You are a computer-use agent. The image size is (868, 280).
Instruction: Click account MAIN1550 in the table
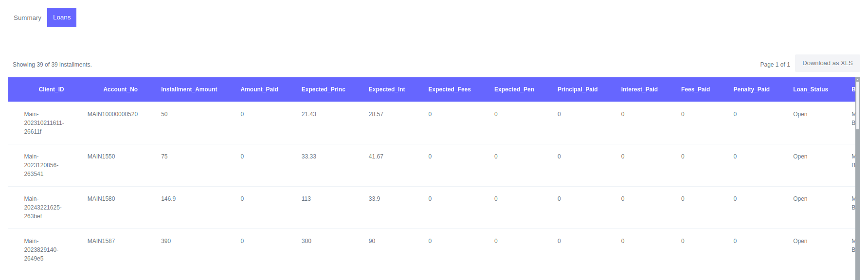pos(101,157)
